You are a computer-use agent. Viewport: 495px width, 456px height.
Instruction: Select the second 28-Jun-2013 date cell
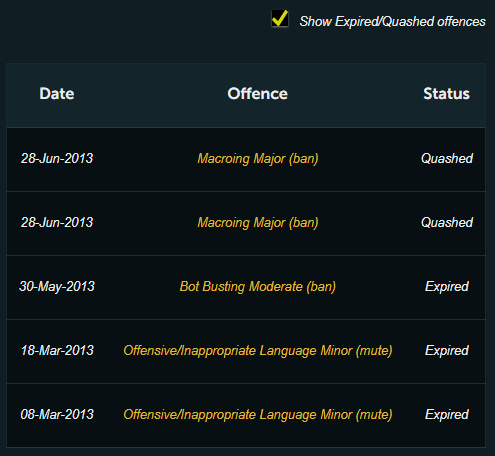tap(57, 223)
